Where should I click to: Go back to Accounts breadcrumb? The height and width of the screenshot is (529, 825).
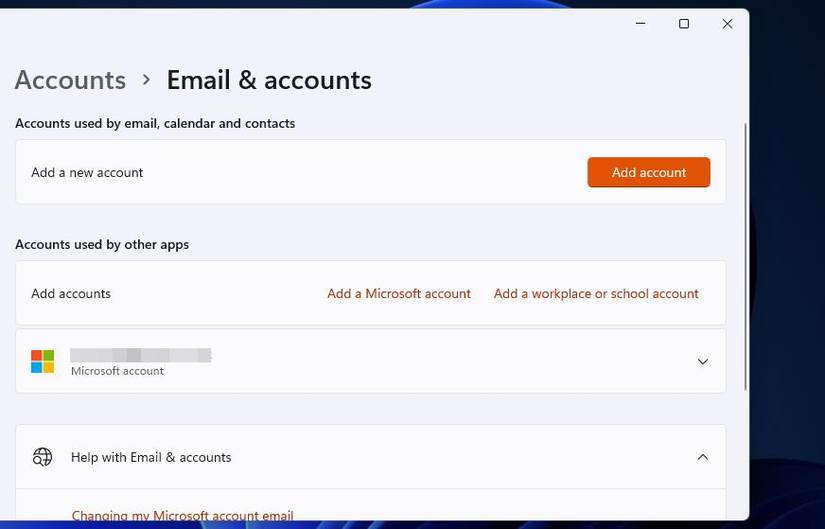coord(71,80)
